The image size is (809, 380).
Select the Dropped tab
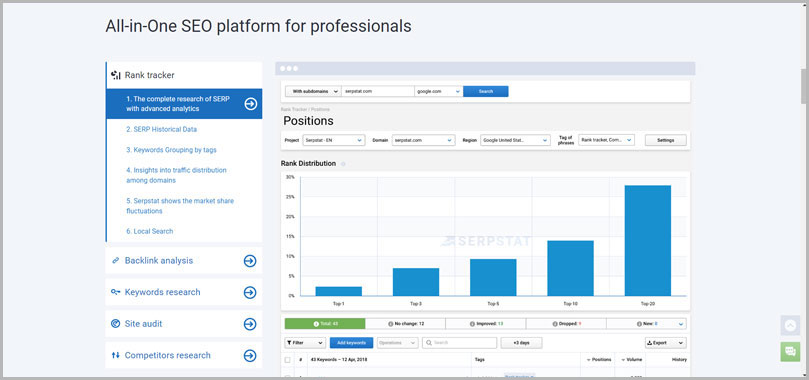567,324
